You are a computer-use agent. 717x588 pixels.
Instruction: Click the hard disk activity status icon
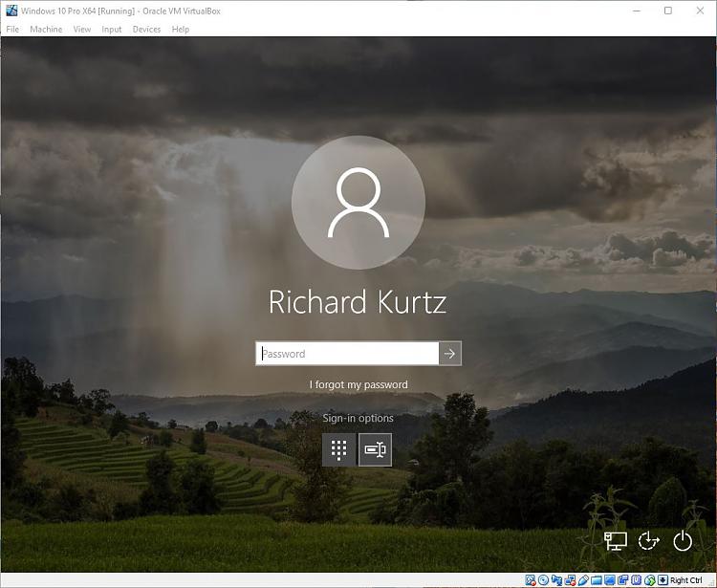(x=531, y=580)
